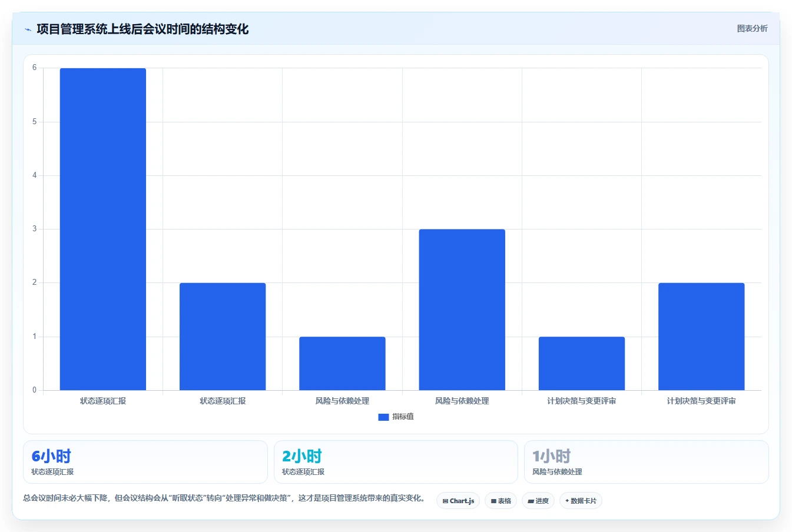
Task: Click the y-axis tick label 6
Action: coord(34,68)
